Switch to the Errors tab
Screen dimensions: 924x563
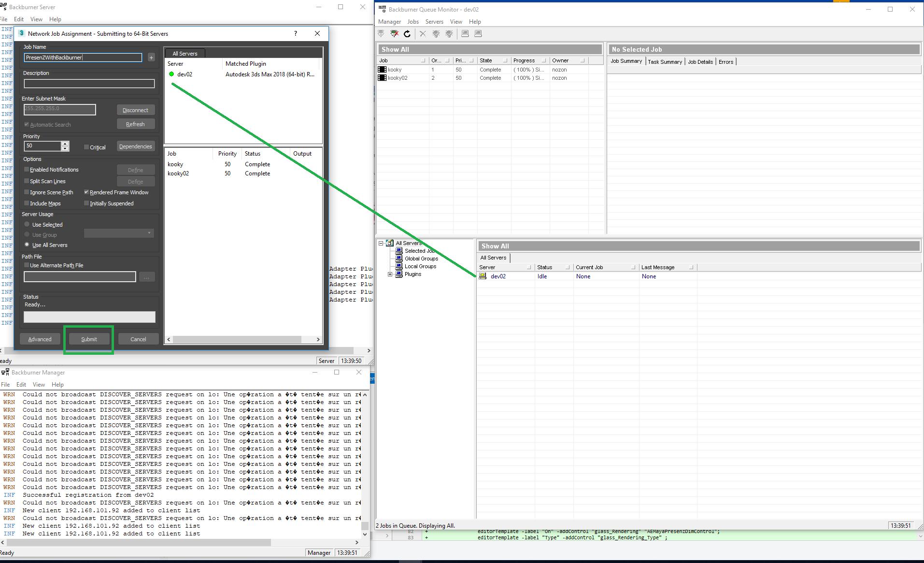coord(726,62)
